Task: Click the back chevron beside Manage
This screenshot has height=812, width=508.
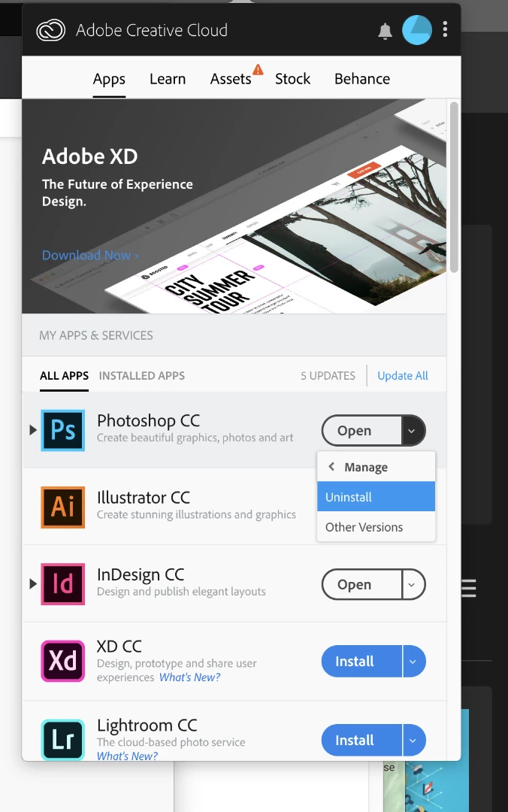Action: (332, 467)
